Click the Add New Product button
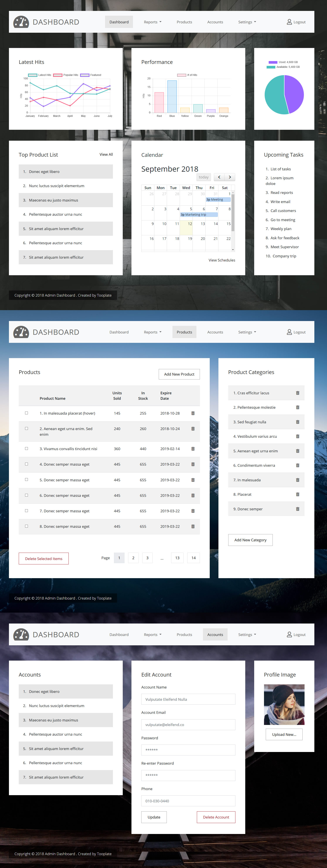 tap(179, 374)
